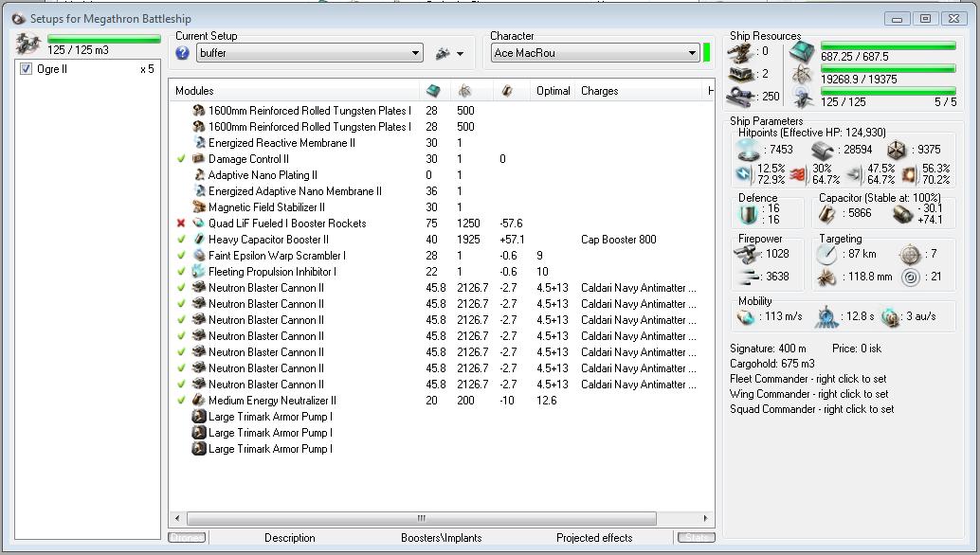Click the blue help icon beside Current Setup
The height and width of the screenshot is (555, 980).
coord(183,53)
